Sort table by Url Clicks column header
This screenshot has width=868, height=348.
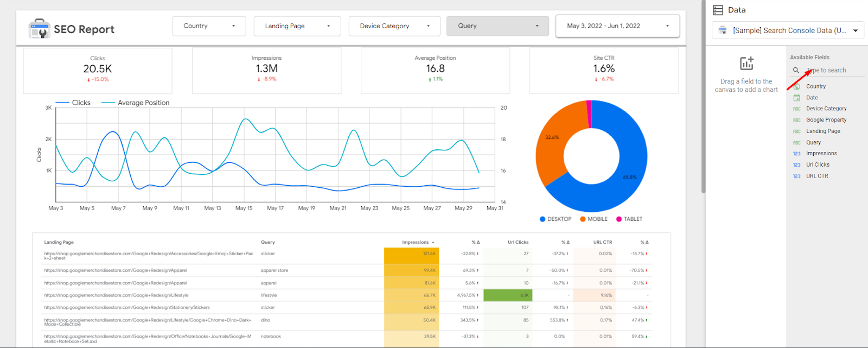click(x=518, y=243)
